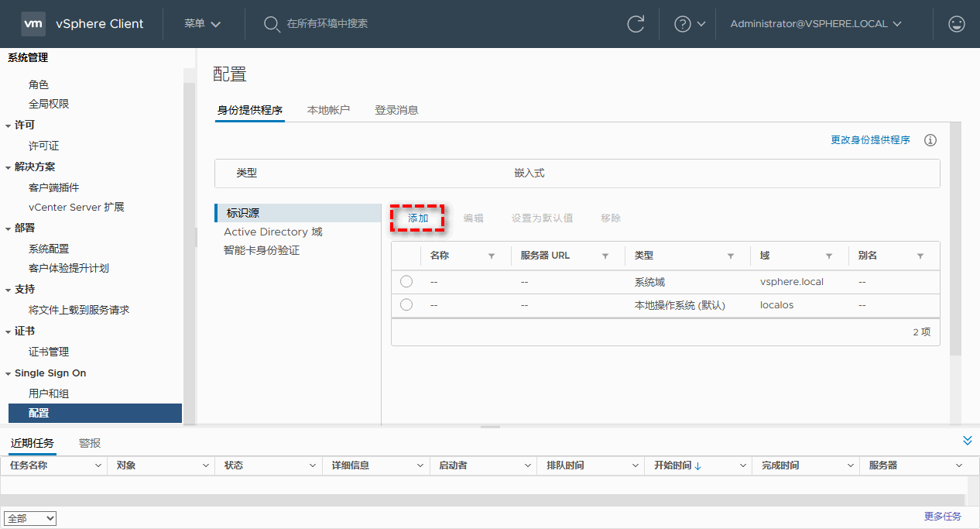
Task: Click the filter icon in 类型 column
Action: pyautogui.click(x=731, y=256)
